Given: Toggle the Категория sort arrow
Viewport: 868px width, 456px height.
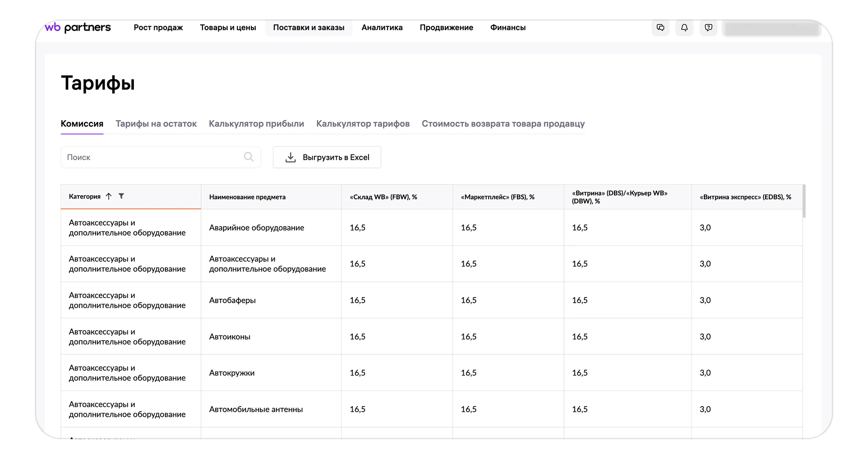Looking at the screenshot, I should [108, 196].
